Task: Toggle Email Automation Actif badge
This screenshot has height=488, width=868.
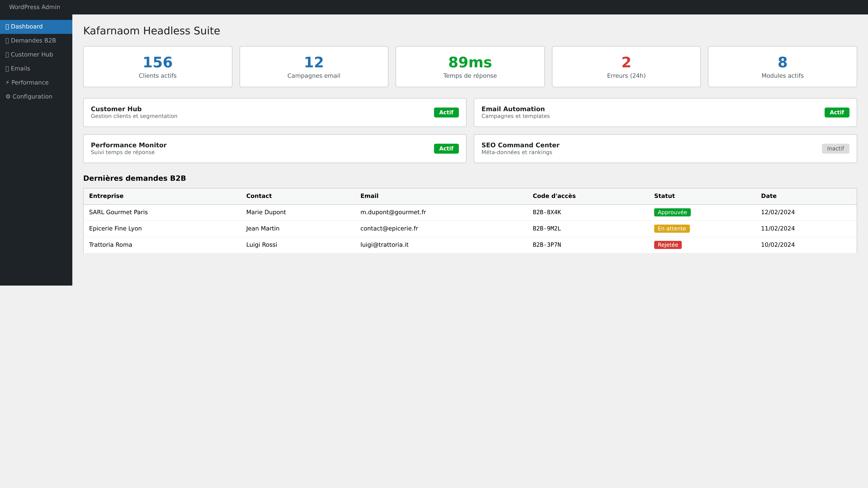Action: (x=837, y=113)
